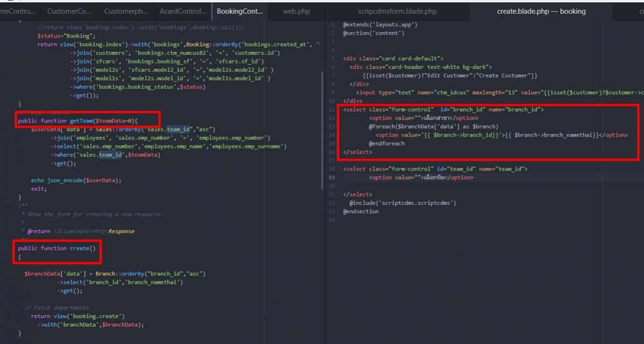Click the $status="Booking"; line
The image size is (644, 344).
coord(66,36)
